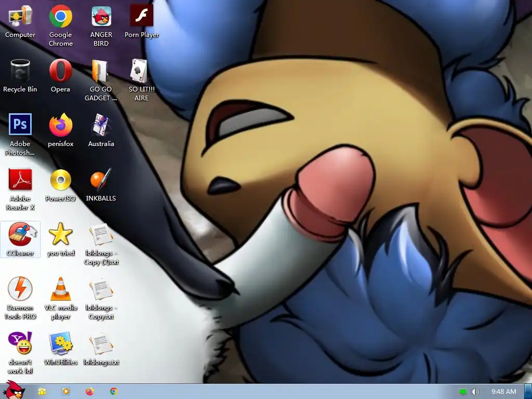Select the loldongs.txt file

click(101, 349)
